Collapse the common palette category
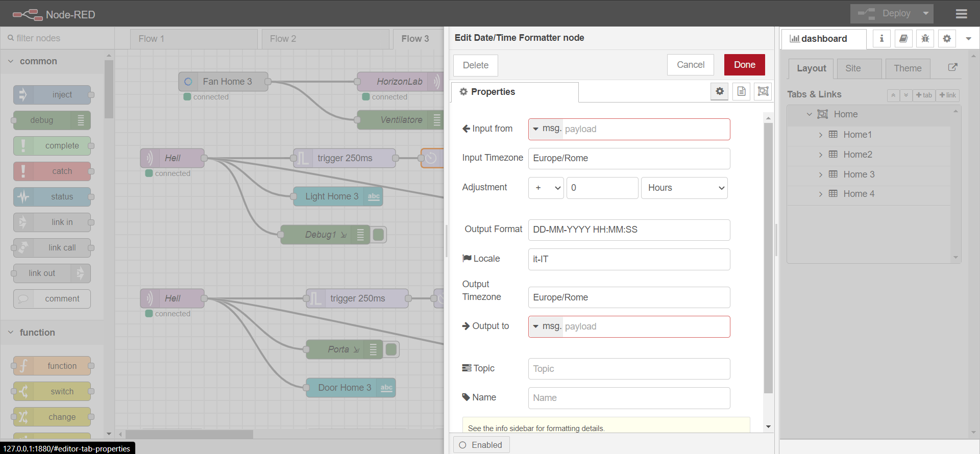The width and height of the screenshot is (980, 454). tap(11, 61)
